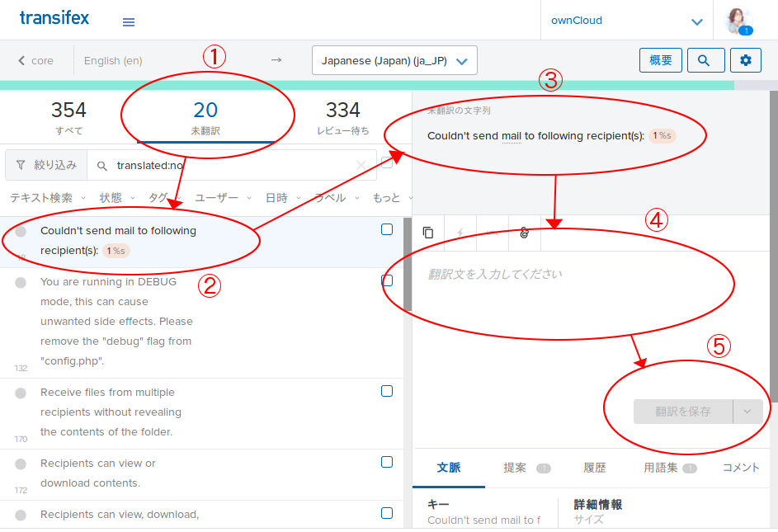Click the machine translation lightning icon
This screenshot has width=778, height=532.
pos(460,233)
